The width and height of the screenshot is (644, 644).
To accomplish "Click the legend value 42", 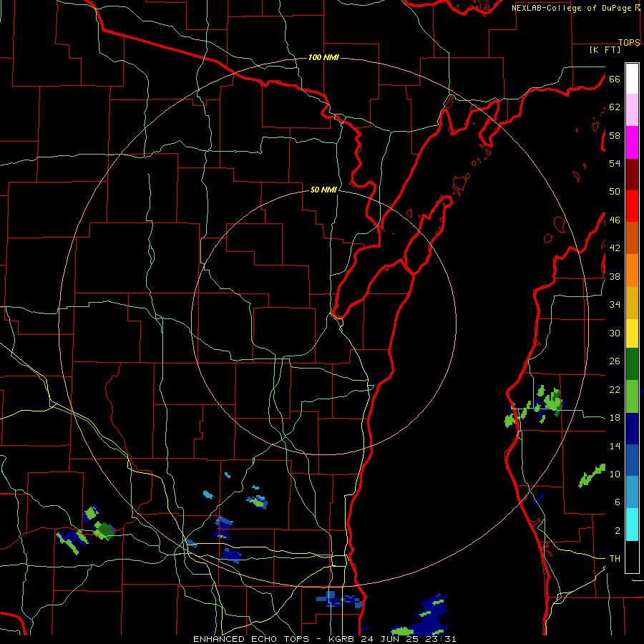I will click(x=615, y=248).
